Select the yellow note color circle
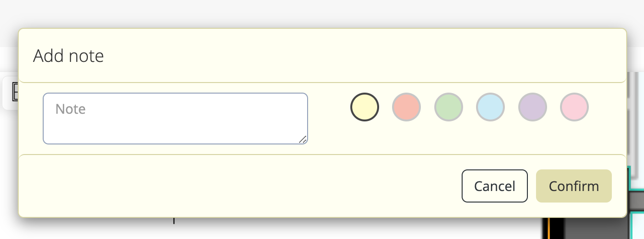This screenshot has height=239, width=644. [365, 107]
